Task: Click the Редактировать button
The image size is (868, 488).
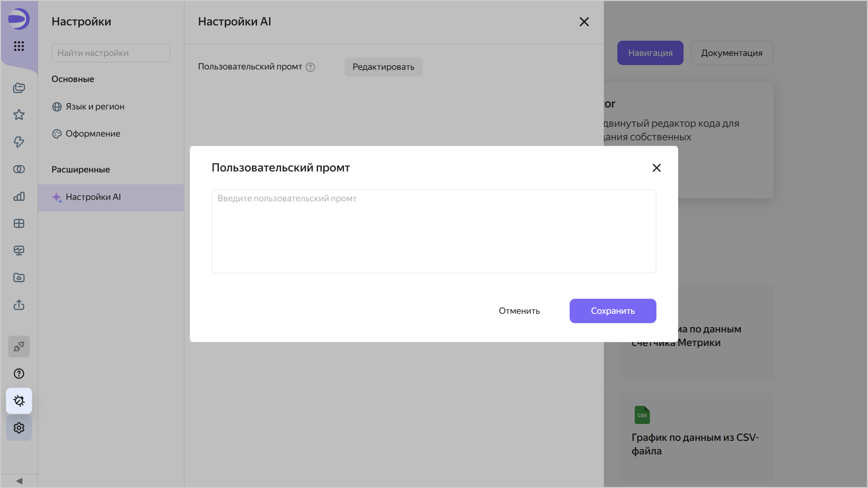Action: (383, 67)
